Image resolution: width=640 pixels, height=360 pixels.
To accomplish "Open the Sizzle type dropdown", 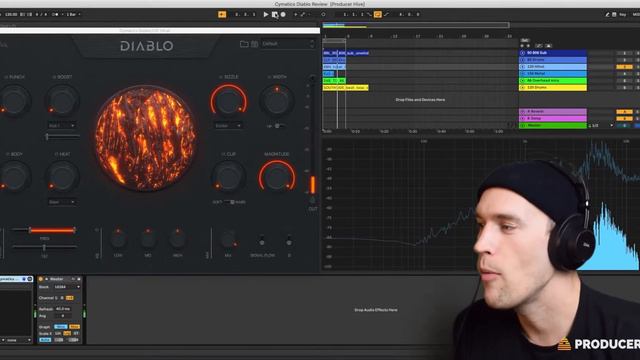I will pos(229,126).
